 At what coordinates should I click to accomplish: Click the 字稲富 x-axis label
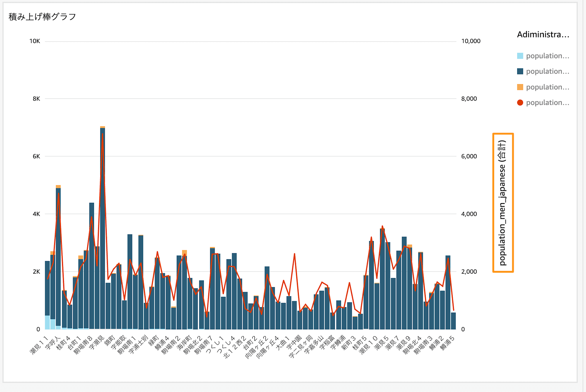327,343
